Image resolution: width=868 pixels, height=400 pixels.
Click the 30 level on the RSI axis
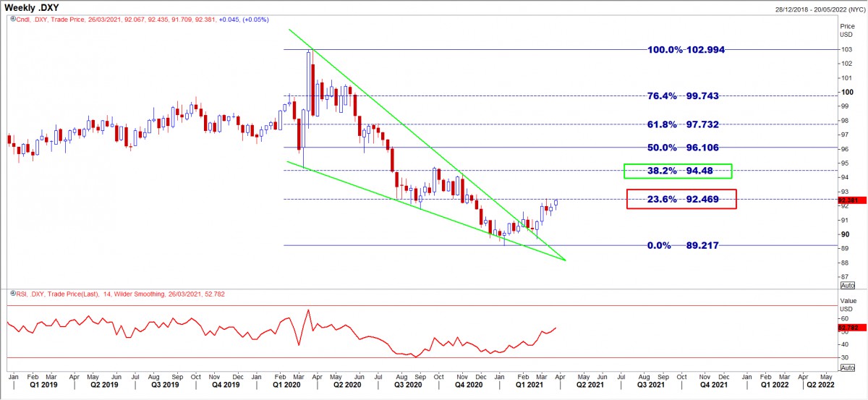point(843,357)
